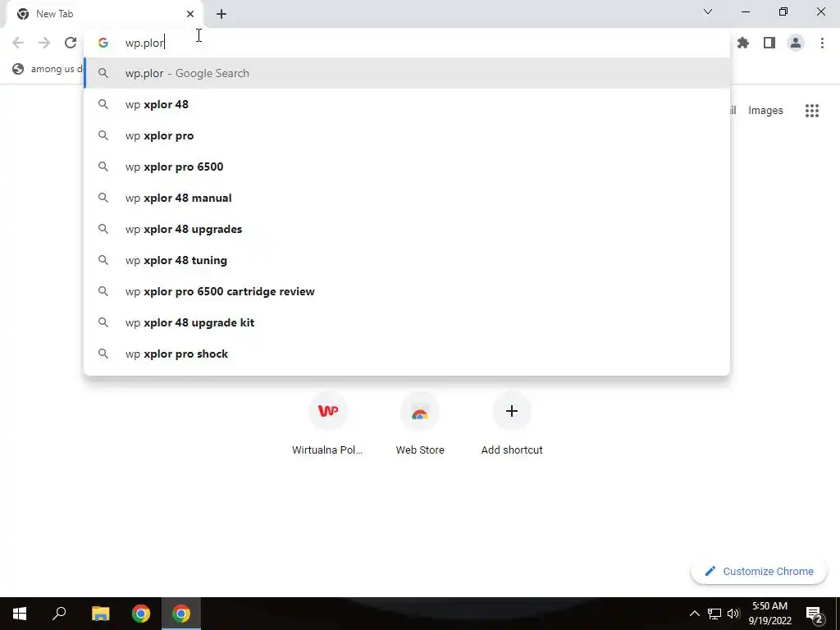Close the New Tab tab

pyautogui.click(x=190, y=14)
